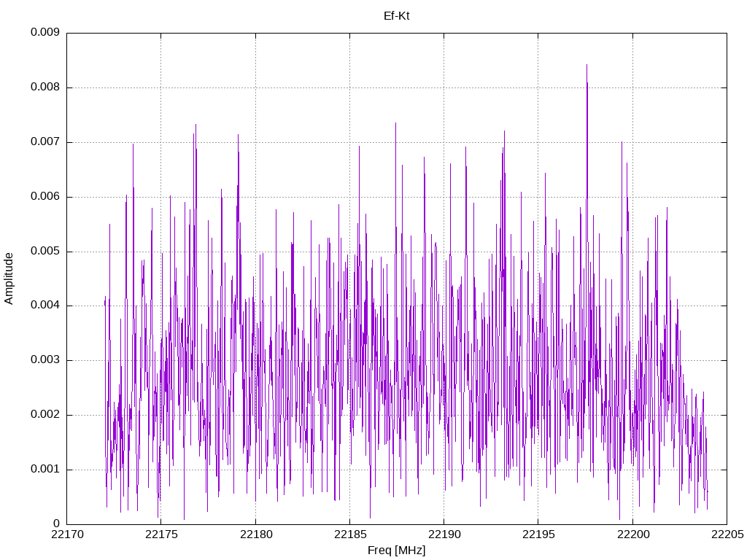Click the 22175 x-axis tick label
This screenshot has width=747, height=560.
(161, 534)
